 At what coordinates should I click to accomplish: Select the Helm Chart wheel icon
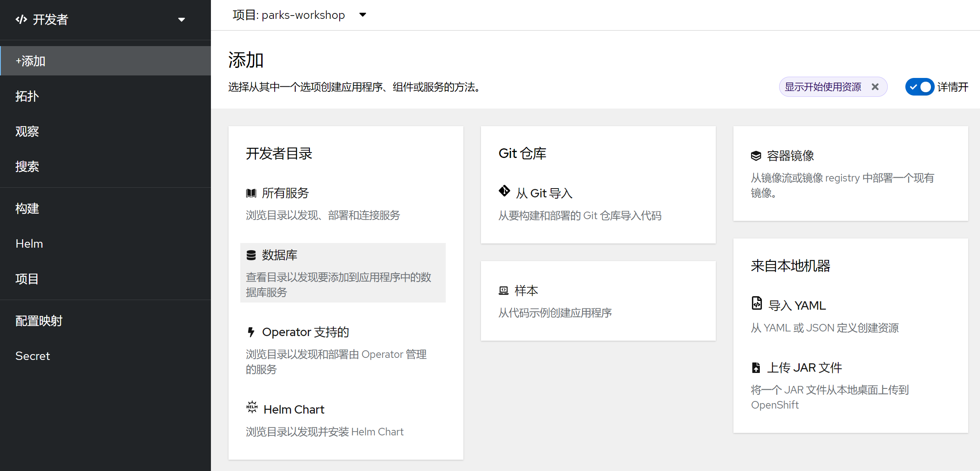[x=252, y=408]
